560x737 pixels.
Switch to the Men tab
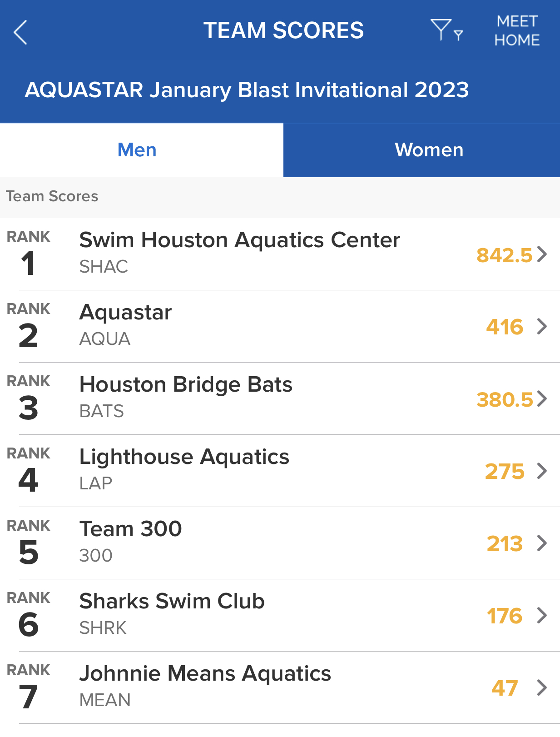tap(137, 150)
